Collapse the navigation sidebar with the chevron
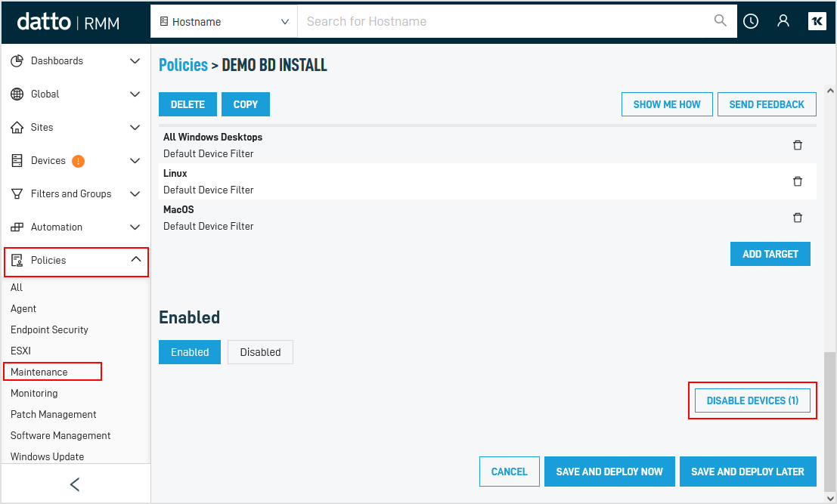 tap(75, 484)
